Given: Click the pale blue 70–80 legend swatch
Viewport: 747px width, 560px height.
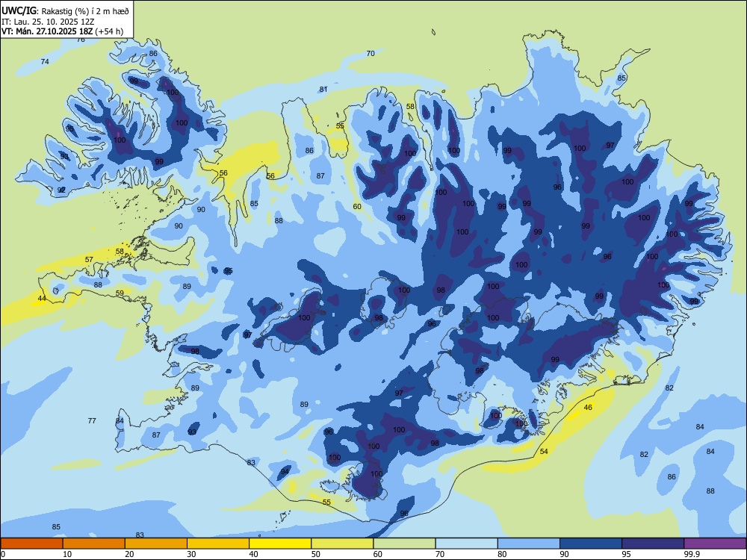Looking at the screenshot, I should coord(466,544).
